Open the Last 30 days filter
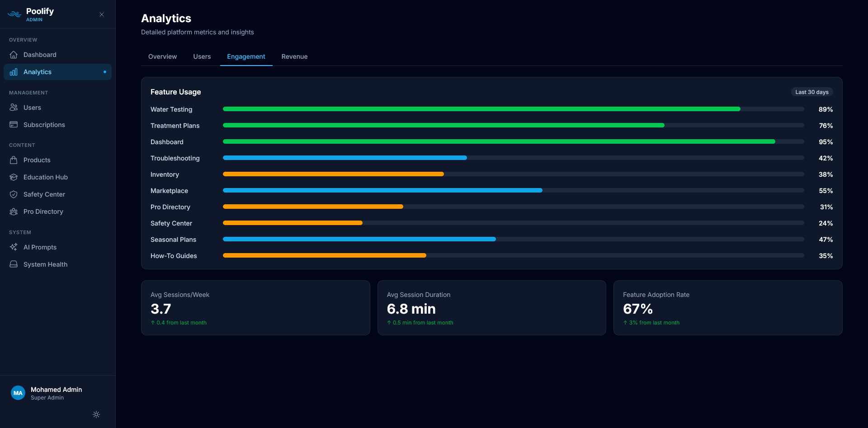 [812, 92]
